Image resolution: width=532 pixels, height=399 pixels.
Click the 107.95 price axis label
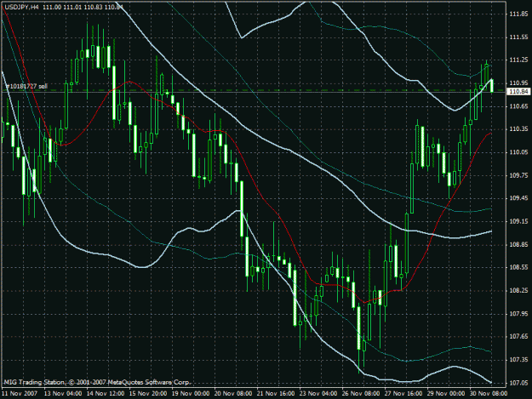(x=518, y=313)
